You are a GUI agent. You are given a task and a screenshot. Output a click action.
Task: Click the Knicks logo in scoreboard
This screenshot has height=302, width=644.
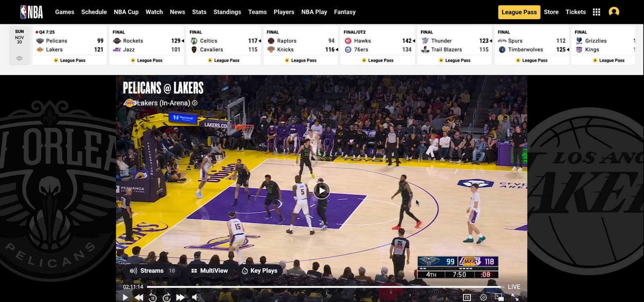click(271, 49)
